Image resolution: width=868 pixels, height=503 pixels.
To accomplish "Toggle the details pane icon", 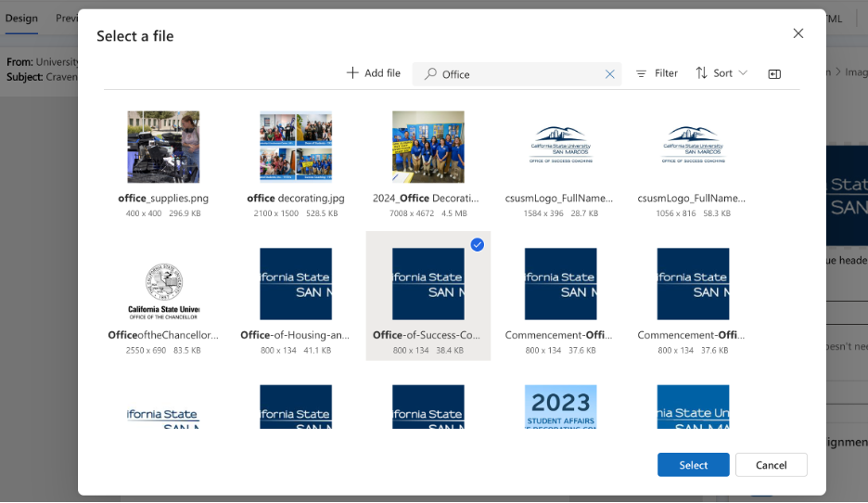I will pos(774,73).
